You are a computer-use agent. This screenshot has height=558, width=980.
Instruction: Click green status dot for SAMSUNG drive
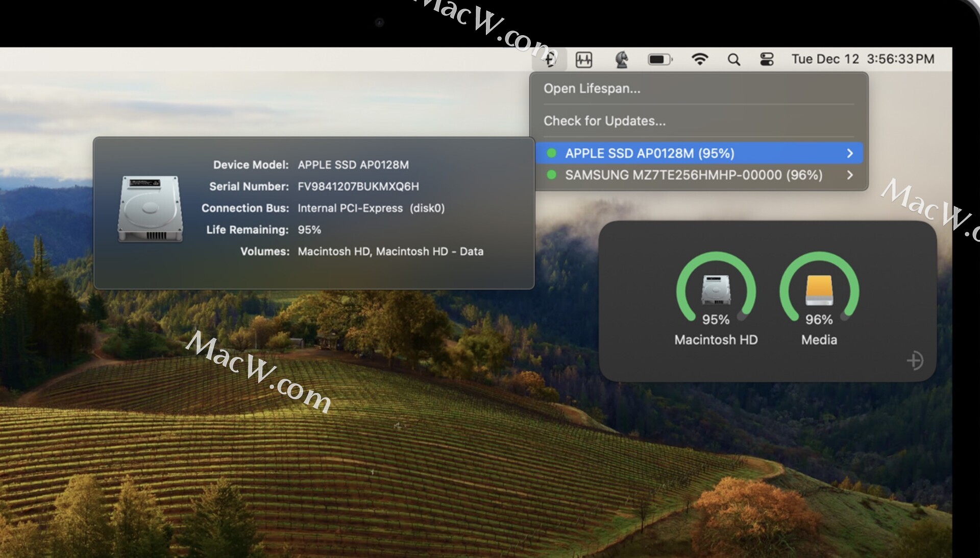[551, 175]
